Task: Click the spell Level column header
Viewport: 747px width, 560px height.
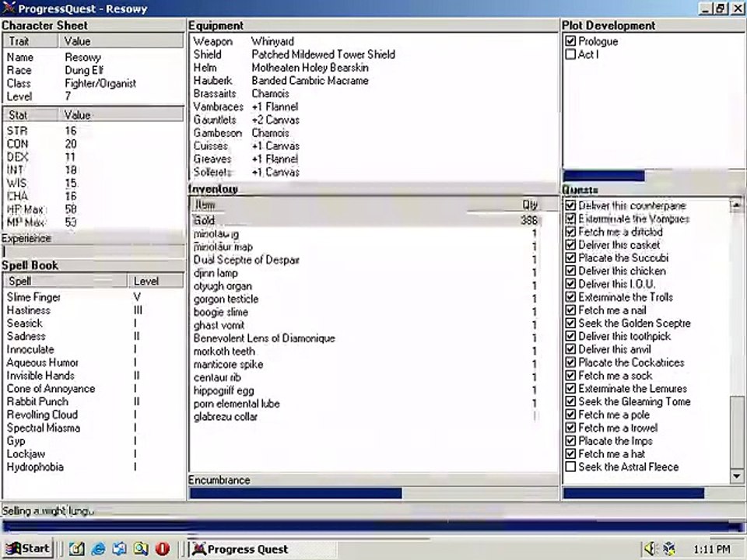Action: coord(156,281)
